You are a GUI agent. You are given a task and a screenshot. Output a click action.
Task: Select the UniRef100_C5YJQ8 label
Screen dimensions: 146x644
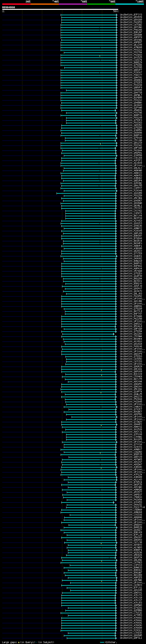(x=131, y=140)
